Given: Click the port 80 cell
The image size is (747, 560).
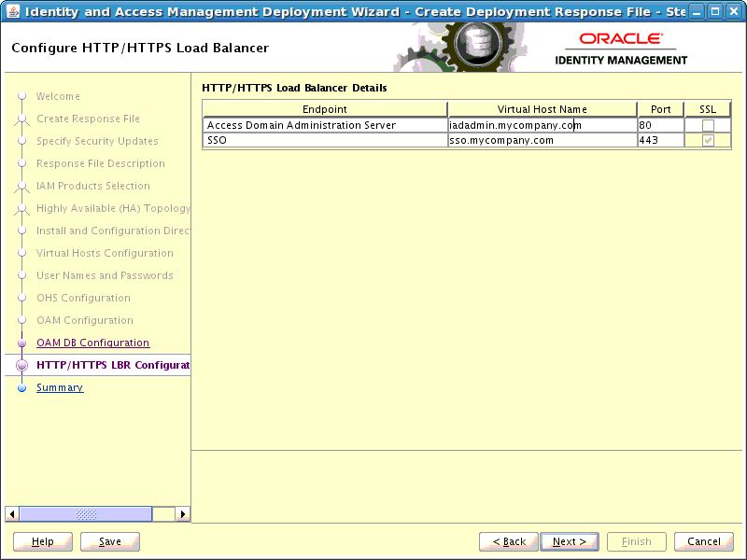Looking at the screenshot, I should pos(660,125).
